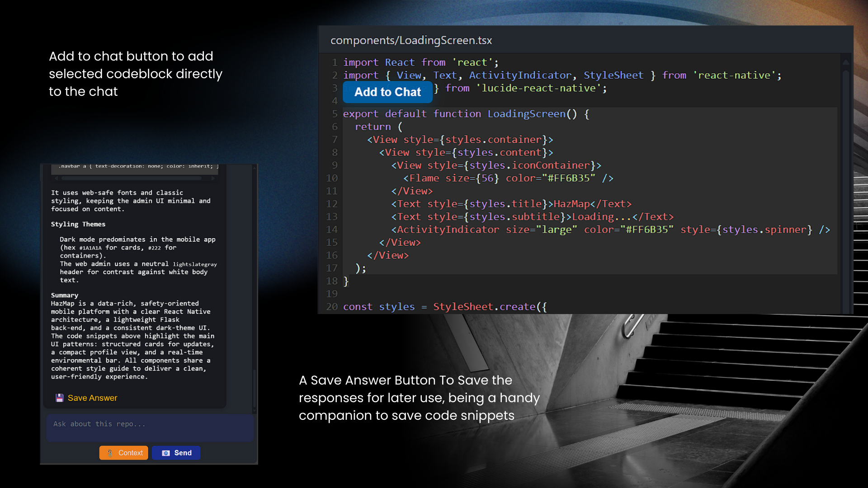Click the Save Answer text link
The image size is (868, 488).
pos(92,398)
